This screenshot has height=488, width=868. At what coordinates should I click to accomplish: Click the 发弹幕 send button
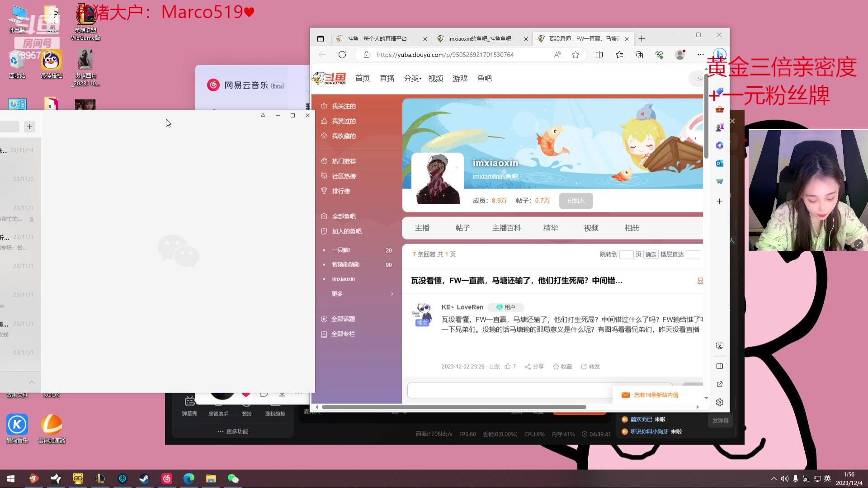(721, 420)
